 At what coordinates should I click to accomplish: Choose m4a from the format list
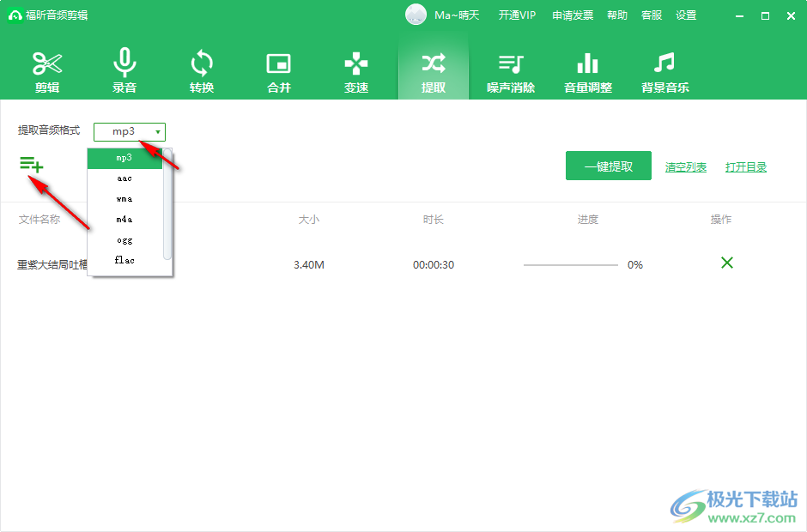point(124,220)
